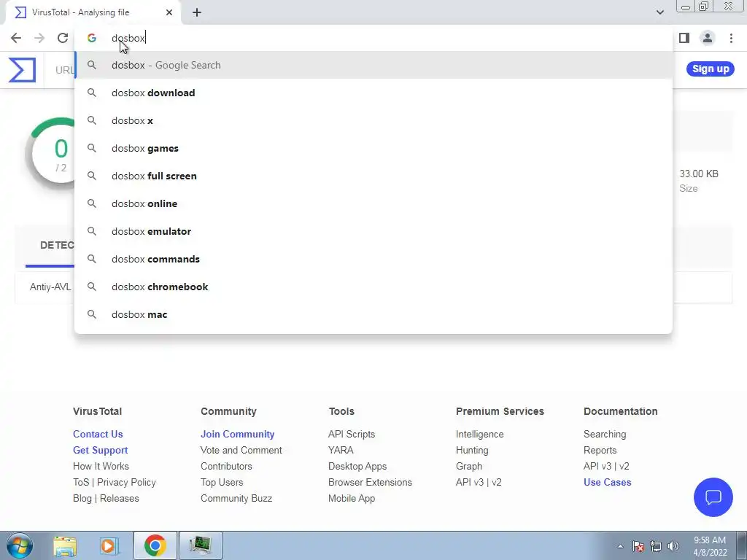Choose suggestion dosbox online
Viewport: 747px width, 560px height.
pyautogui.click(x=373, y=203)
